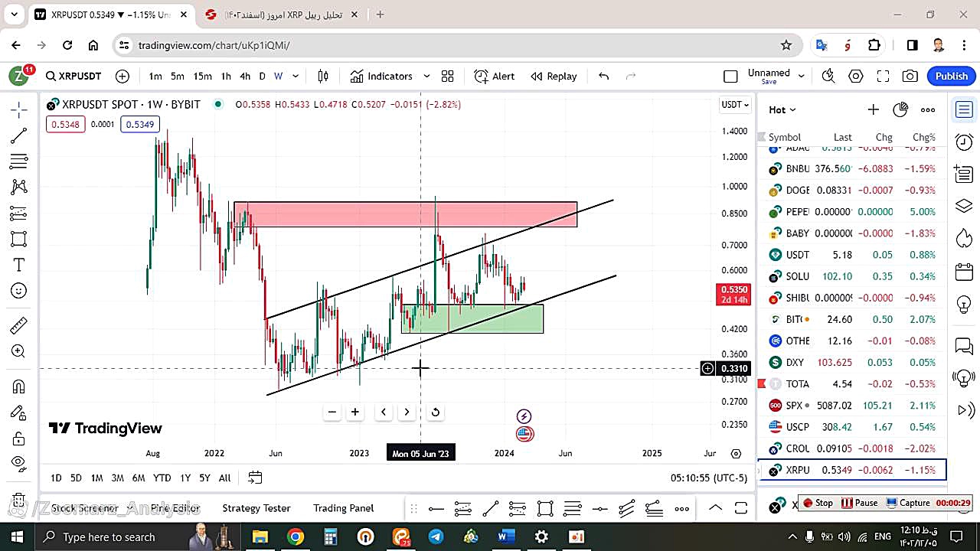Open the indicator templates grid

[448, 76]
